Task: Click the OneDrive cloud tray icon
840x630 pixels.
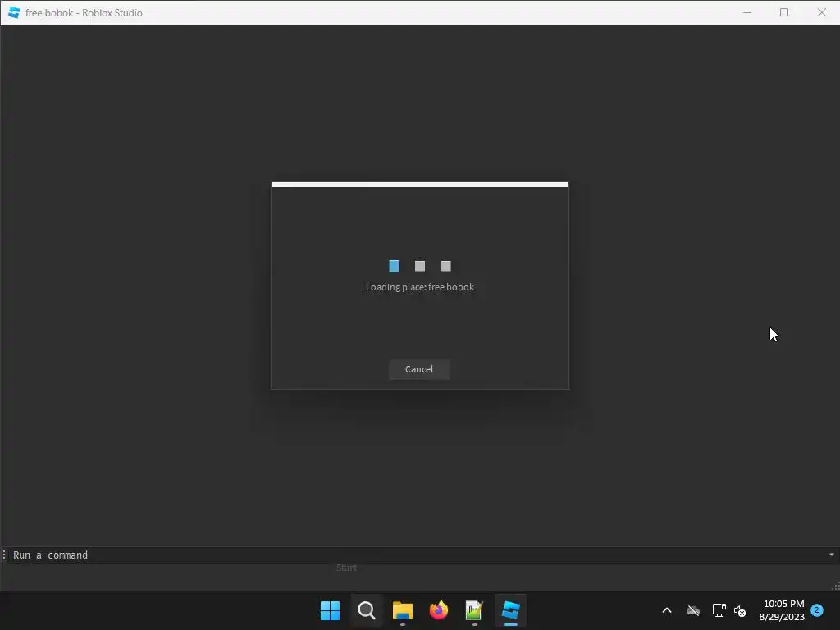Action: (693, 610)
